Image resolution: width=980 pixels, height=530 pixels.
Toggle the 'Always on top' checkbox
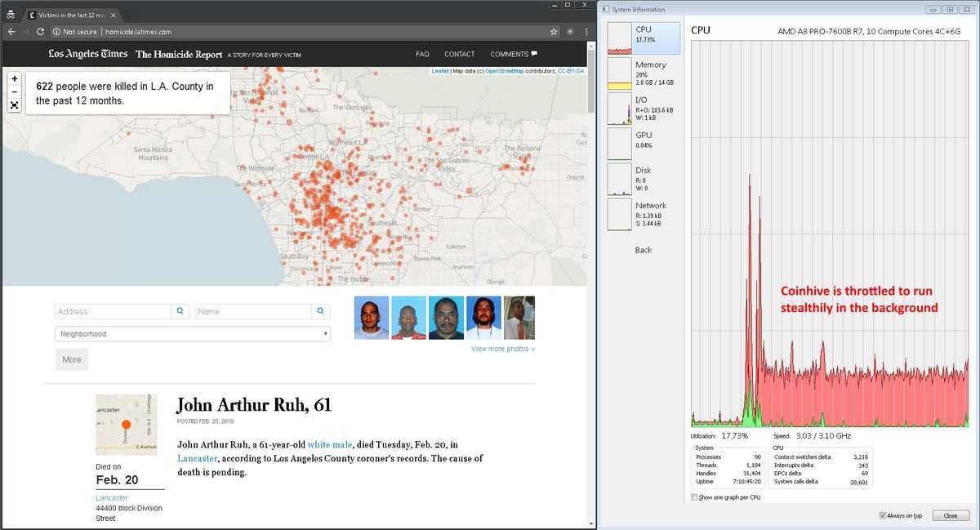coord(883,515)
